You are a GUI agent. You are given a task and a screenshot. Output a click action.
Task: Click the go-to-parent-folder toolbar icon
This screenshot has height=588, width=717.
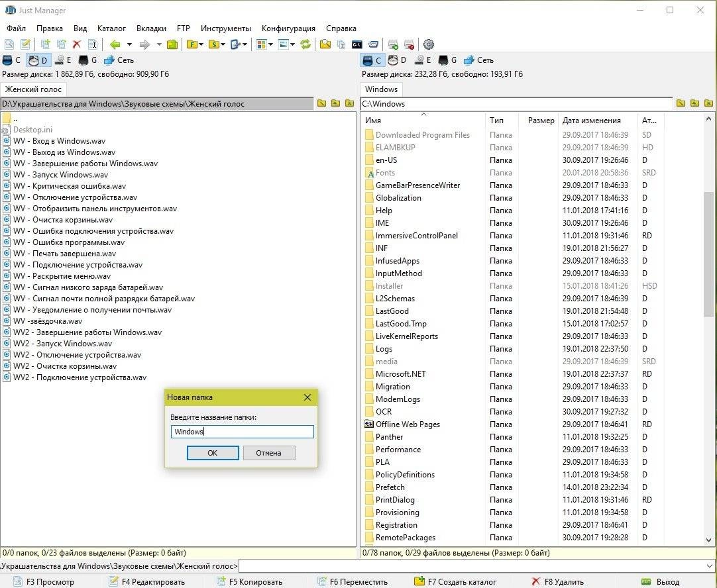point(172,44)
